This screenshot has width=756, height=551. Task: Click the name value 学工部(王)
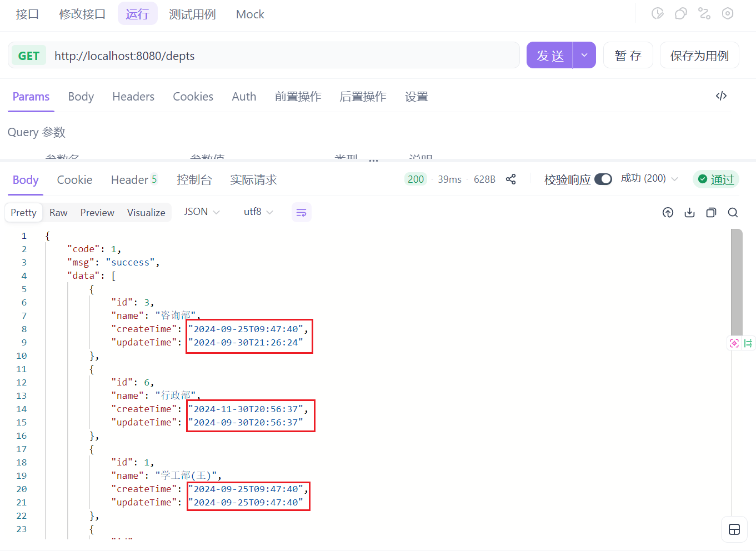click(186, 475)
